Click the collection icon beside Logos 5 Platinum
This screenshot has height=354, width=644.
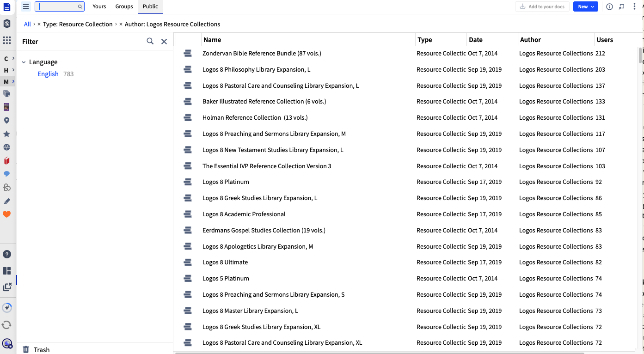188,279
